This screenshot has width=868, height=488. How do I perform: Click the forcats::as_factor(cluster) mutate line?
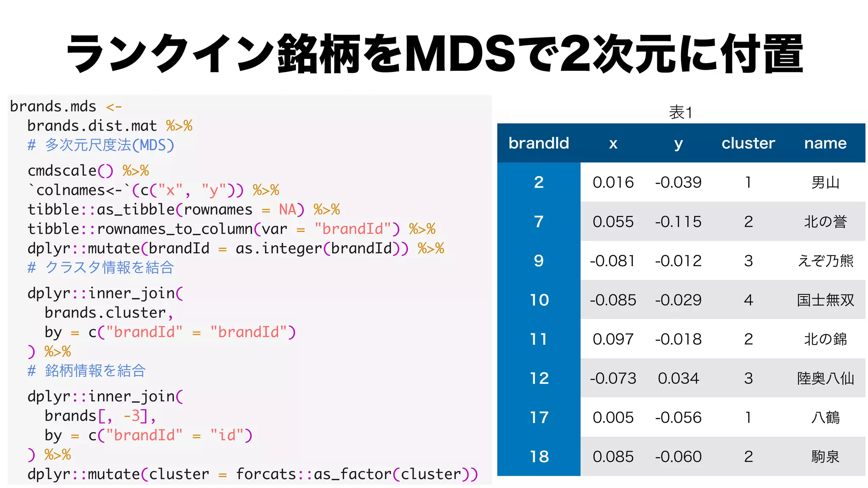(253, 474)
